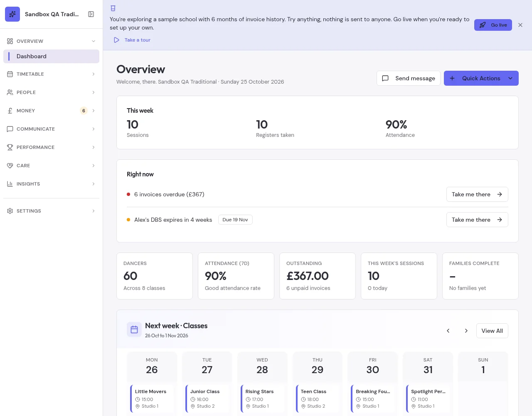Expand the Money section chevron
This screenshot has height=416, width=532.
click(94, 111)
